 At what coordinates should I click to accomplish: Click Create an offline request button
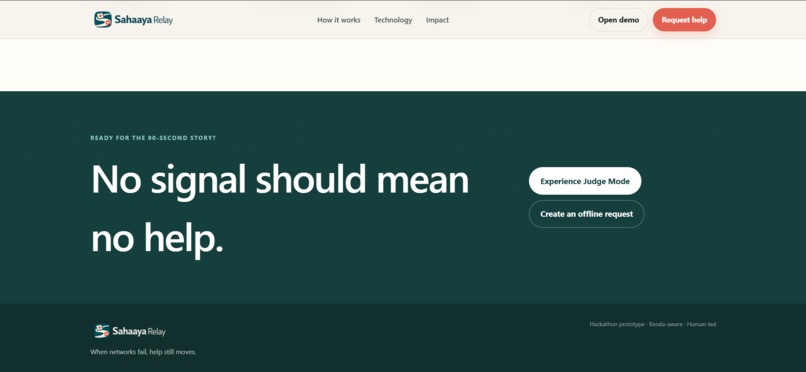pyautogui.click(x=587, y=214)
